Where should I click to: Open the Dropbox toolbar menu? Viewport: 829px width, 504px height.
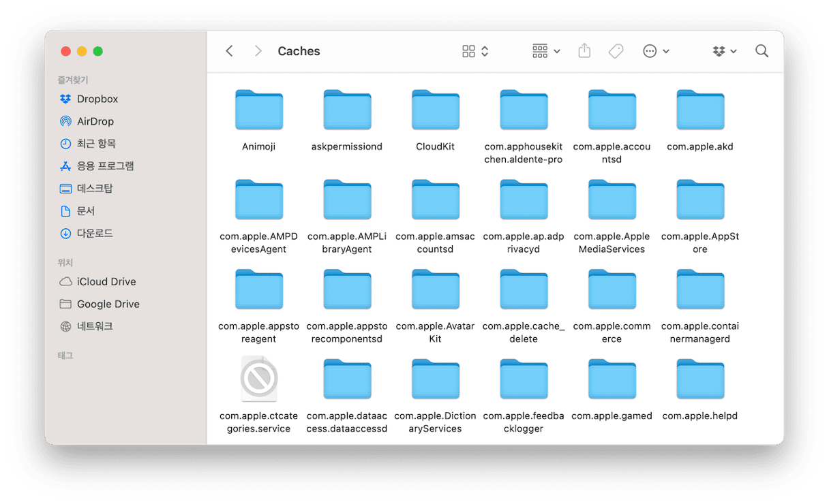point(724,51)
